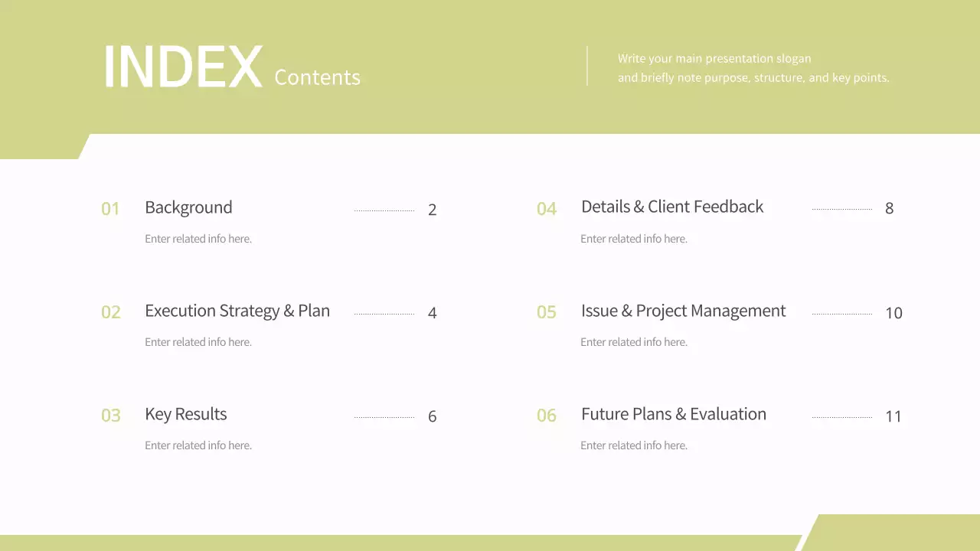
Task: Click page number 2 beside Background
Action: 433,210
